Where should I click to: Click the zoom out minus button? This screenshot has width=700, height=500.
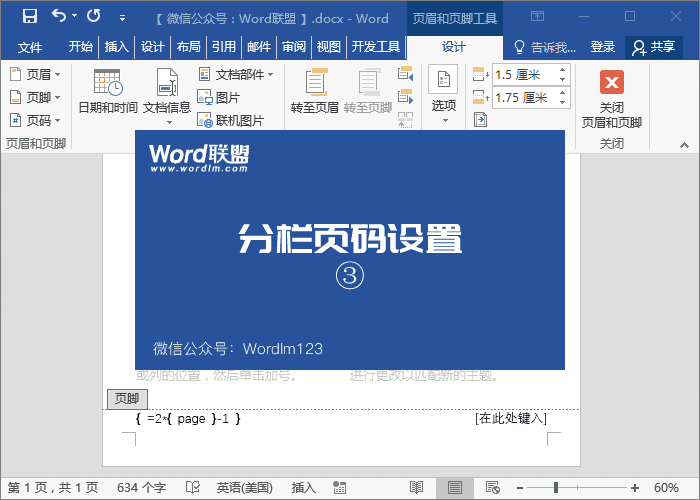click(x=520, y=488)
